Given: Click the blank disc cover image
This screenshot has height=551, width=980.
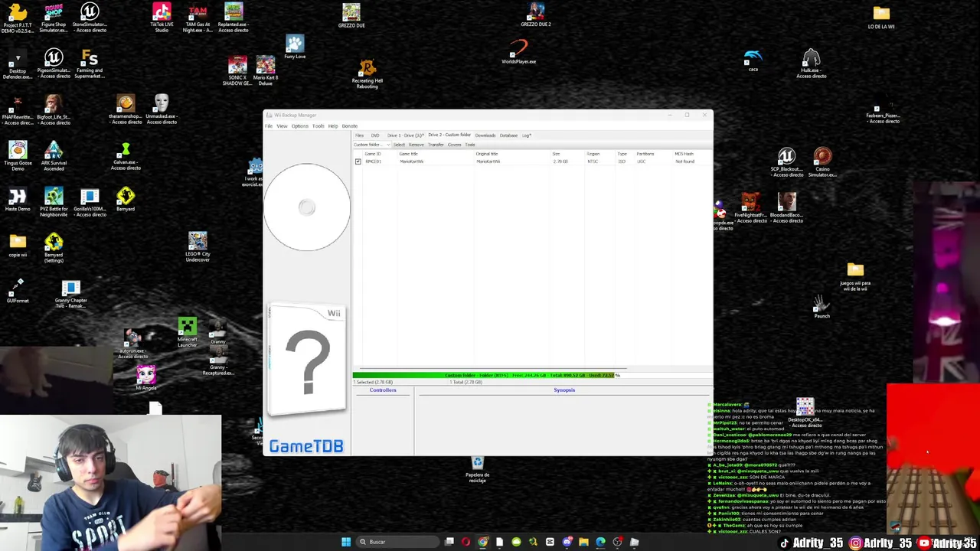Looking at the screenshot, I should (x=307, y=207).
